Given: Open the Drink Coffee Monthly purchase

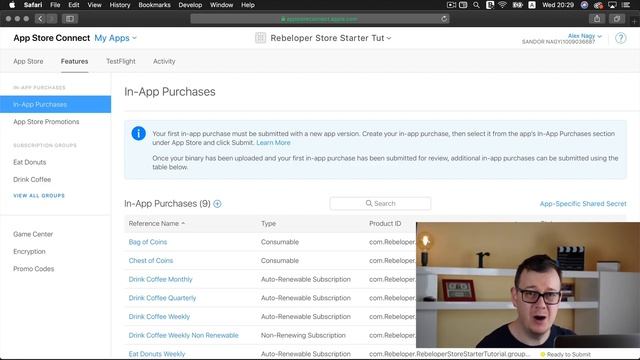Looking at the screenshot, I should coord(160,279).
